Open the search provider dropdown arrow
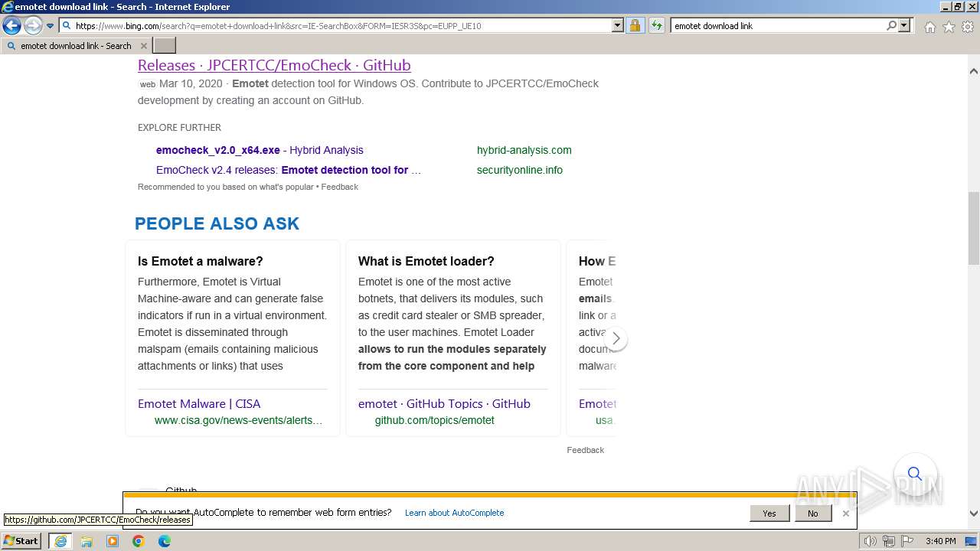Image resolution: width=980 pixels, height=551 pixels. point(904,26)
